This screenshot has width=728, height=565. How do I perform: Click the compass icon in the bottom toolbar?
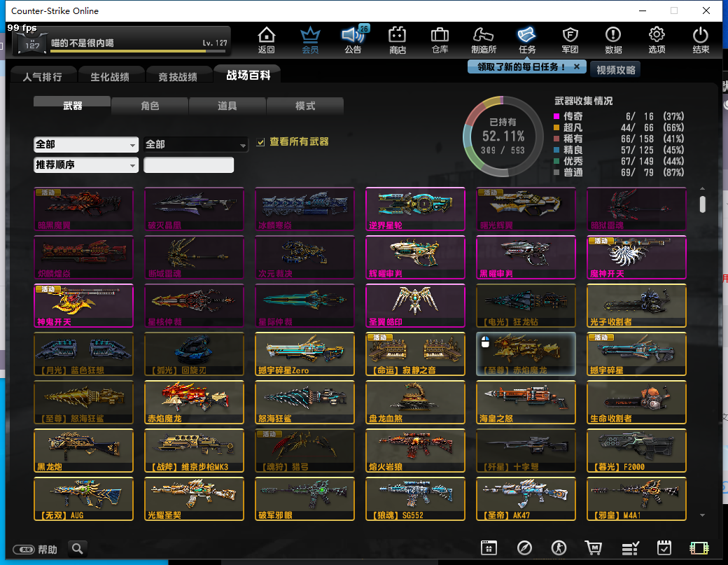524,548
